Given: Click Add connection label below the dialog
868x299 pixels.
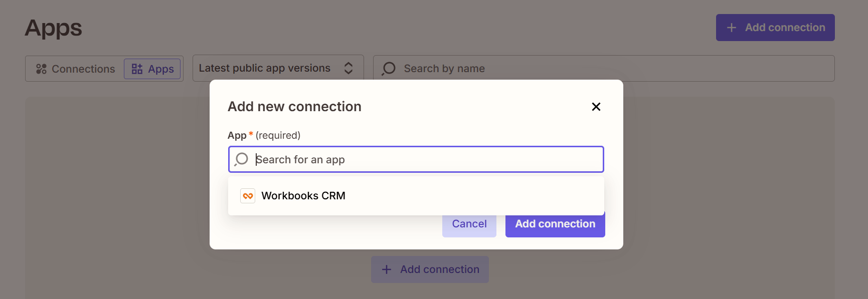Looking at the screenshot, I should [x=439, y=269].
